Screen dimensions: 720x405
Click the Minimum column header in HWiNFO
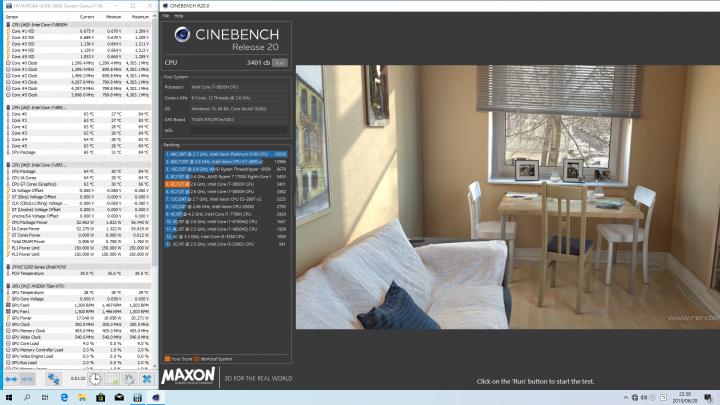click(x=110, y=17)
